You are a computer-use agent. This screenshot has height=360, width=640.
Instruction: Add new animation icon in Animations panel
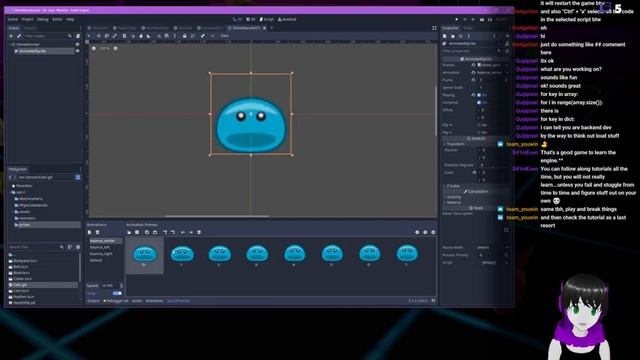(x=90, y=232)
